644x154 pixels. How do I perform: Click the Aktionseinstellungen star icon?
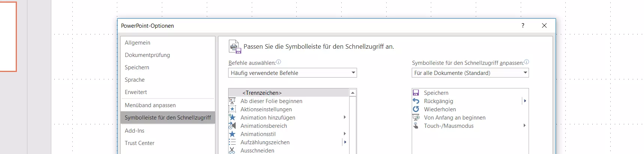coord(232,109)
